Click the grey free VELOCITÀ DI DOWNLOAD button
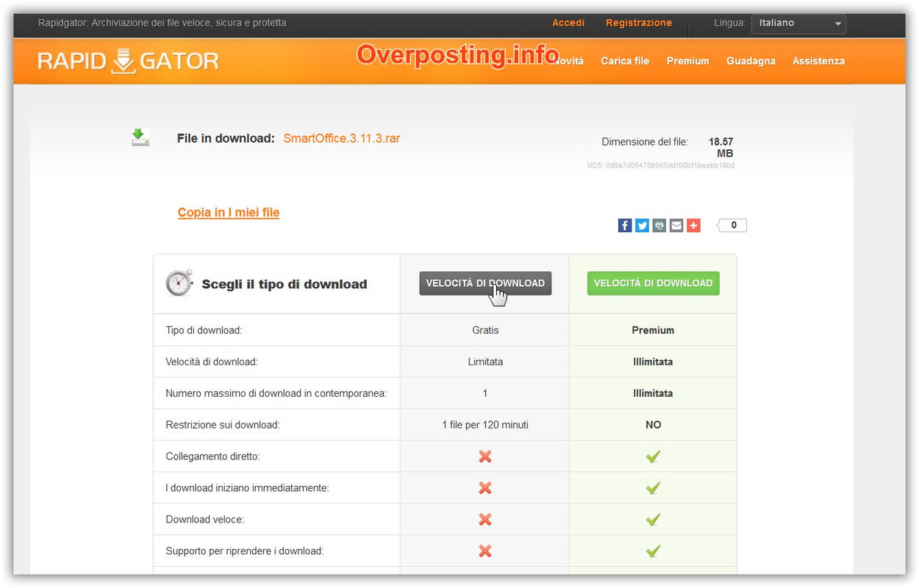The image size is (919, 588). tap(485, 283)
